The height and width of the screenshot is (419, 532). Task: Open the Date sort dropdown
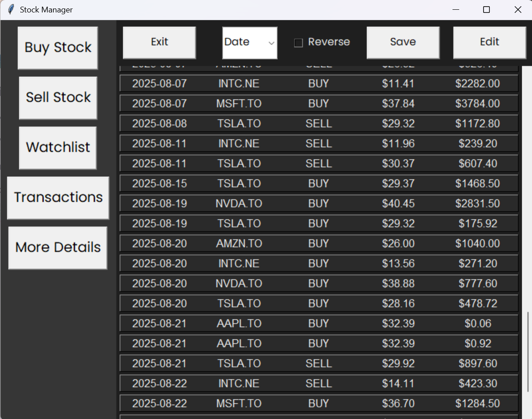click(250, 43)
